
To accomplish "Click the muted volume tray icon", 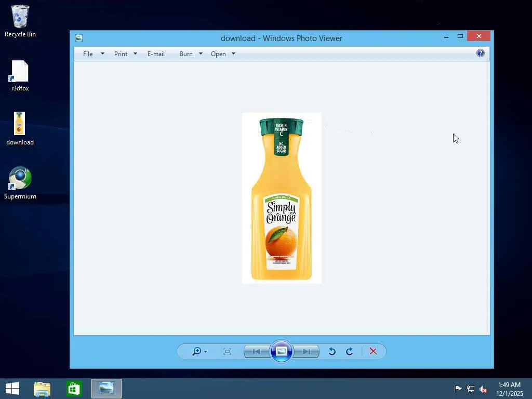I will 483,389.
